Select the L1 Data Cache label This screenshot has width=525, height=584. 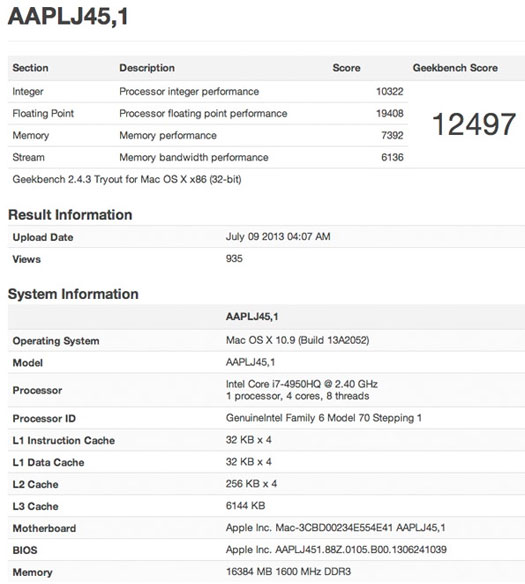48,463
